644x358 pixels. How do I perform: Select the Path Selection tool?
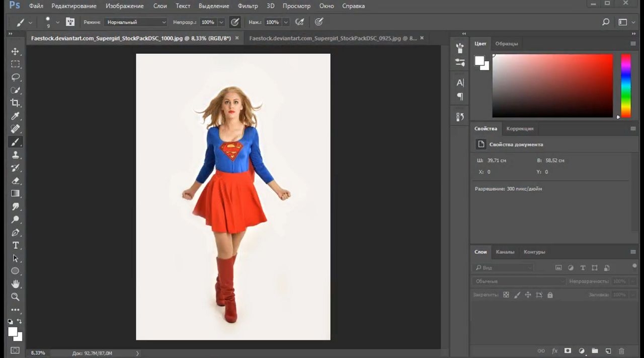pyautogui.click(x=15, y=258)
